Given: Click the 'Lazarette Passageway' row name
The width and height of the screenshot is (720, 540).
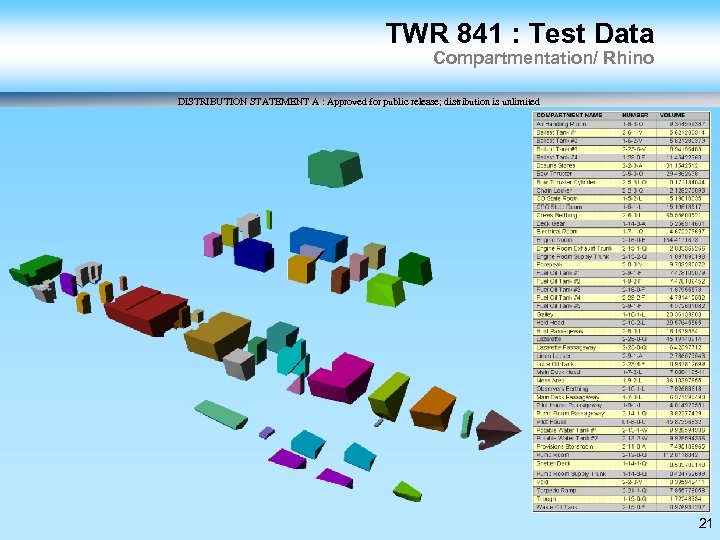Looking at the screenshot, I should coord(566,348).
